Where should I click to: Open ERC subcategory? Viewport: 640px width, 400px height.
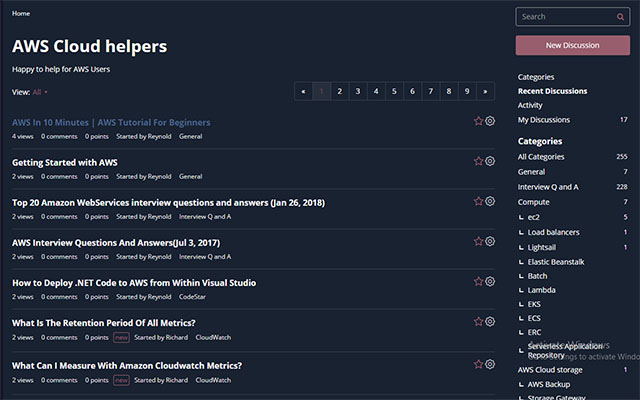[x=534, y=332]
